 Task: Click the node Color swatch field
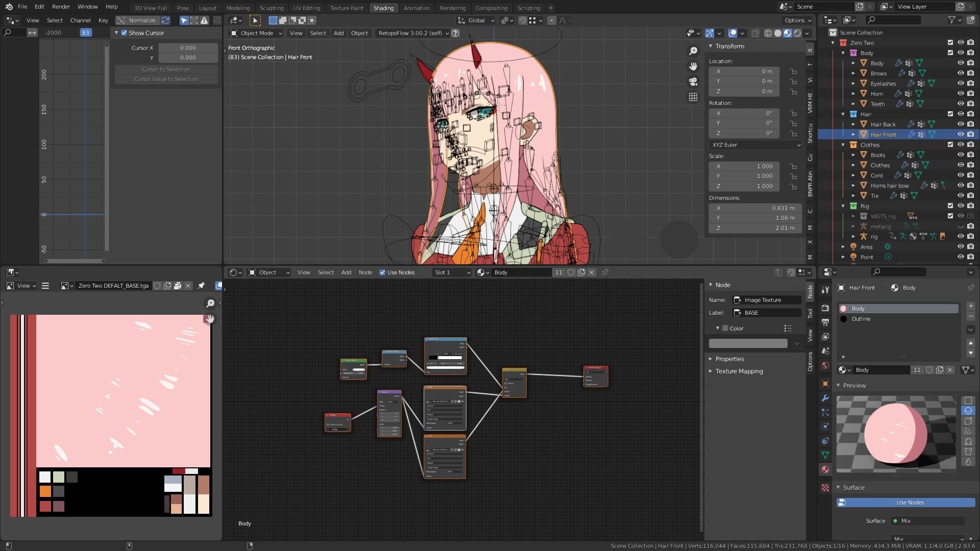pyautogui.click(x=748, y=343)
